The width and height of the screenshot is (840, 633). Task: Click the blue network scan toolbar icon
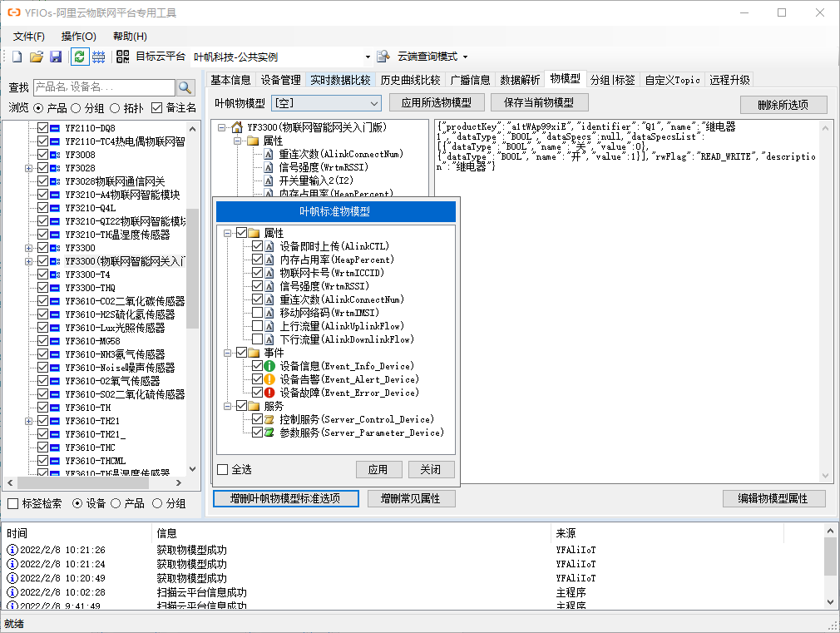[x=99, y=57]
